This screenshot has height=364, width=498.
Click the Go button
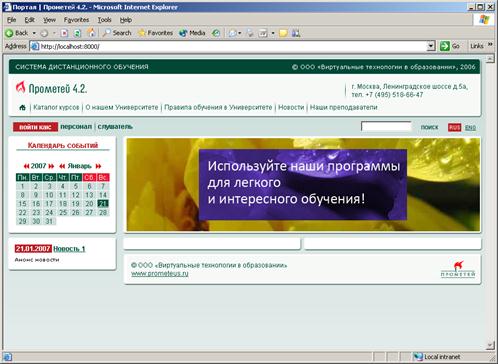tap(450, 46)
